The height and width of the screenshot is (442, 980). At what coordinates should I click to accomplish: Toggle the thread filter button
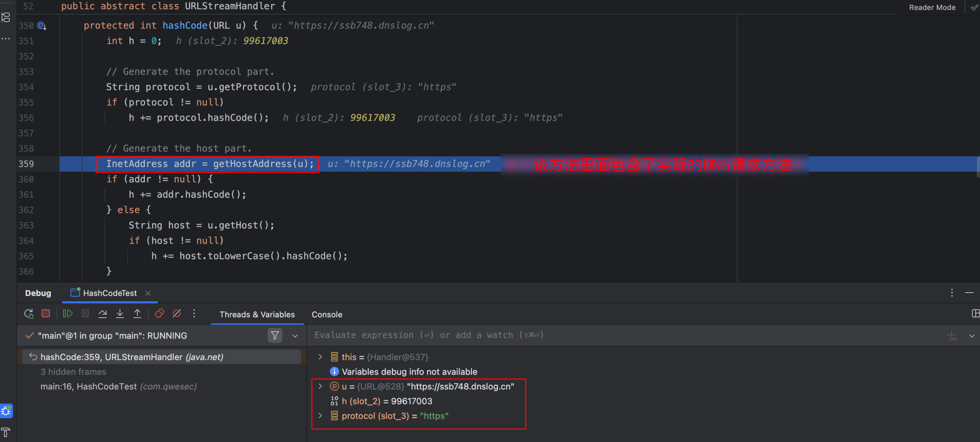(275, 336)
